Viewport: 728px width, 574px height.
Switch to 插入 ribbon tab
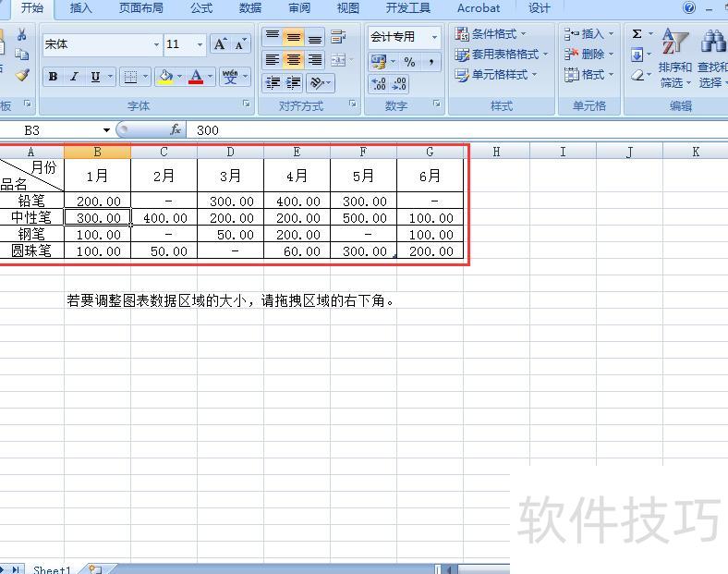[80, 8]
